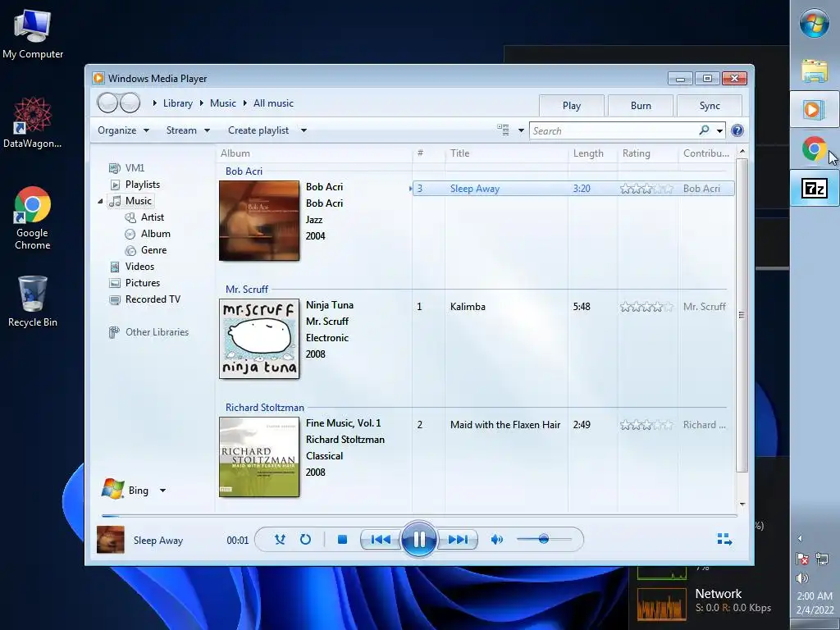
Task: Rate Sleep Away using star rating
Action: point(646,189)
